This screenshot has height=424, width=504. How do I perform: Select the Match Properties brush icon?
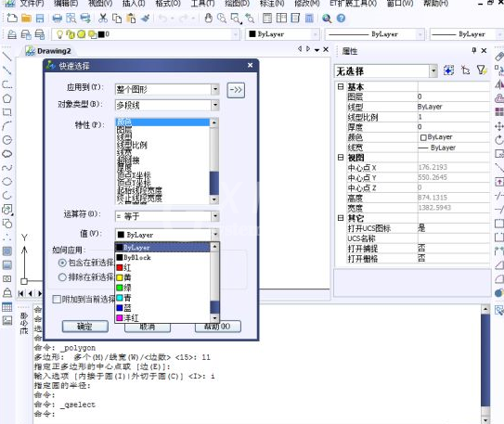146,18
